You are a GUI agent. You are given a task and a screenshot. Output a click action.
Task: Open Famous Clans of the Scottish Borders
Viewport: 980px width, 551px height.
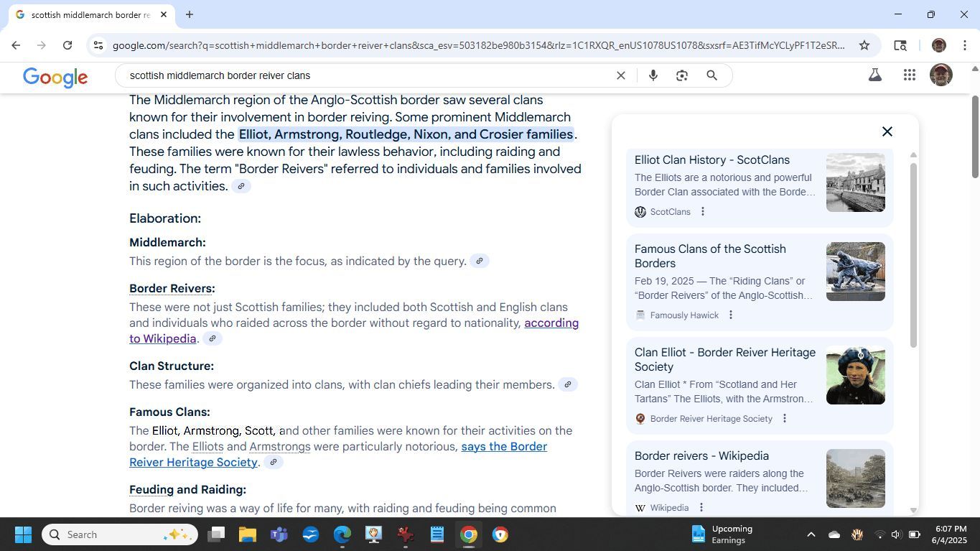(710, 256)
